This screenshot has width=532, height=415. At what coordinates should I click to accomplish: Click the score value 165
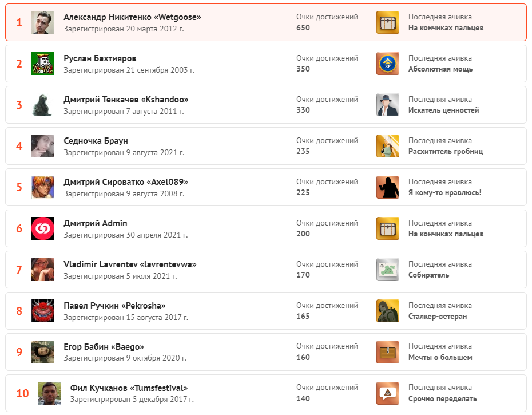point(303,316)
